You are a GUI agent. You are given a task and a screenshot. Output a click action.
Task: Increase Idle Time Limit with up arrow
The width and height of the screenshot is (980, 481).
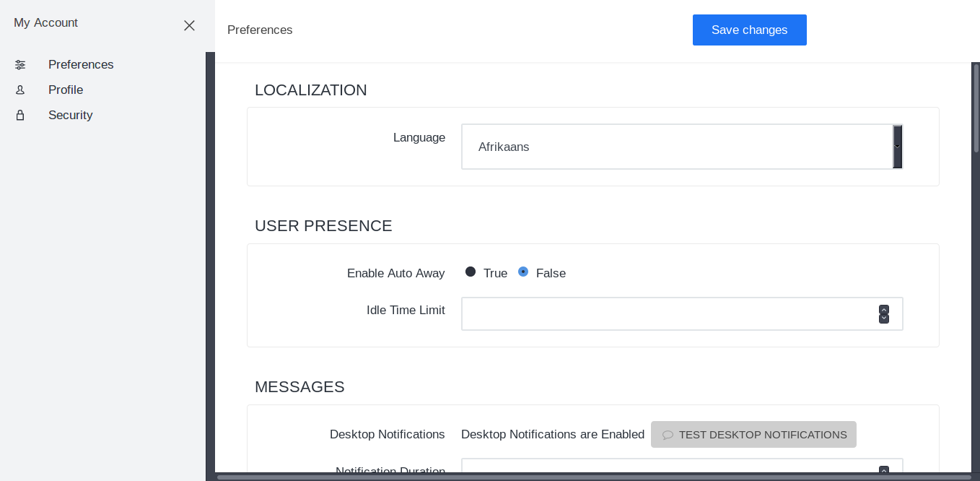[x=884, y=310]
